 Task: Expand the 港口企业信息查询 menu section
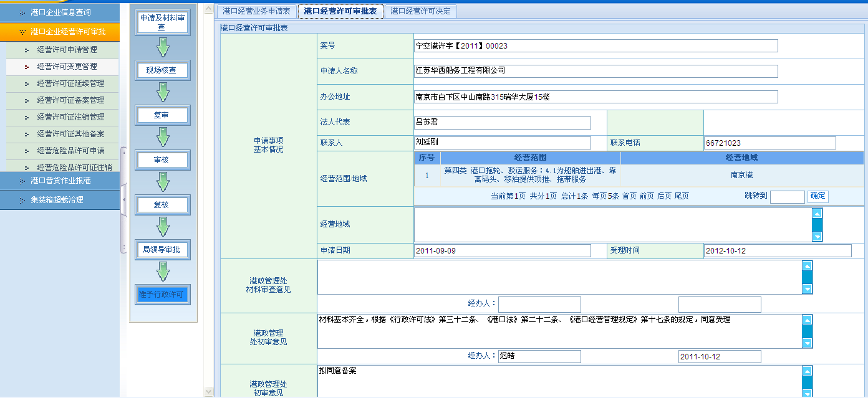(60, 12)
